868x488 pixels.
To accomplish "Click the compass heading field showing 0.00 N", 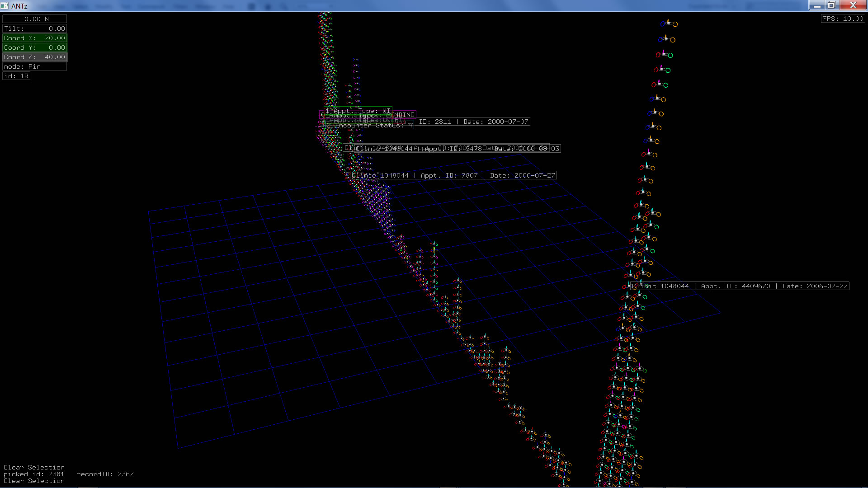I will (x=35, y=19).
